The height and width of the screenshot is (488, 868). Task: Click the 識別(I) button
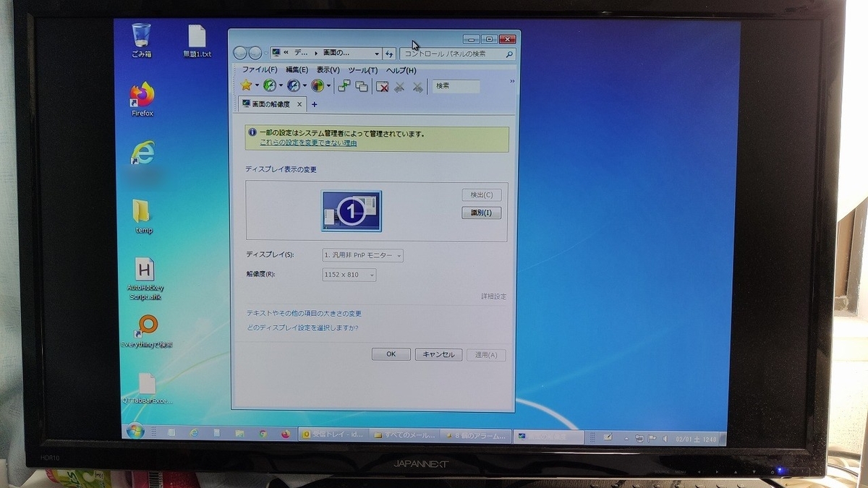pyautogui.click(x=481, y=213)
